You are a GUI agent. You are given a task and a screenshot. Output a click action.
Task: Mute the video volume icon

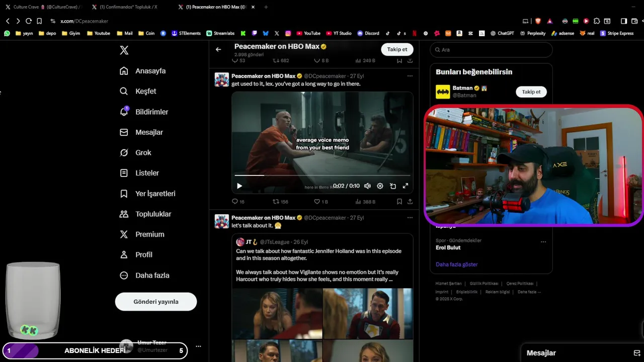[367, 186]
